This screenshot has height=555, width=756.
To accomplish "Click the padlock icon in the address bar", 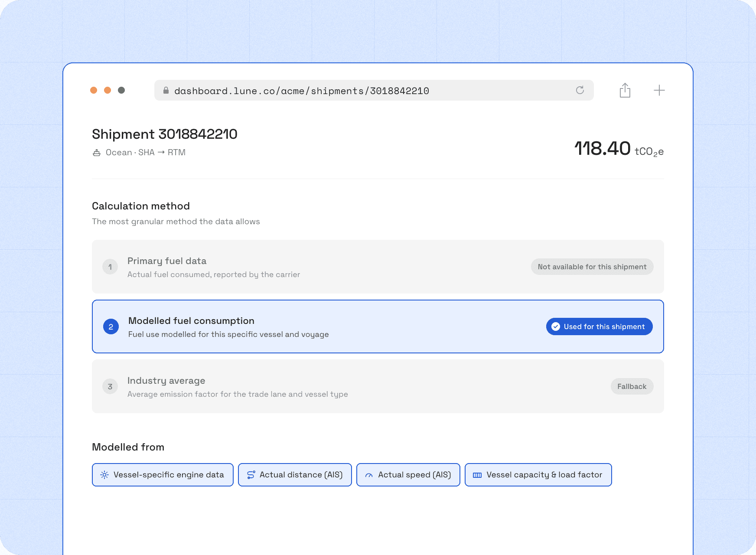I will pos(166,90).
